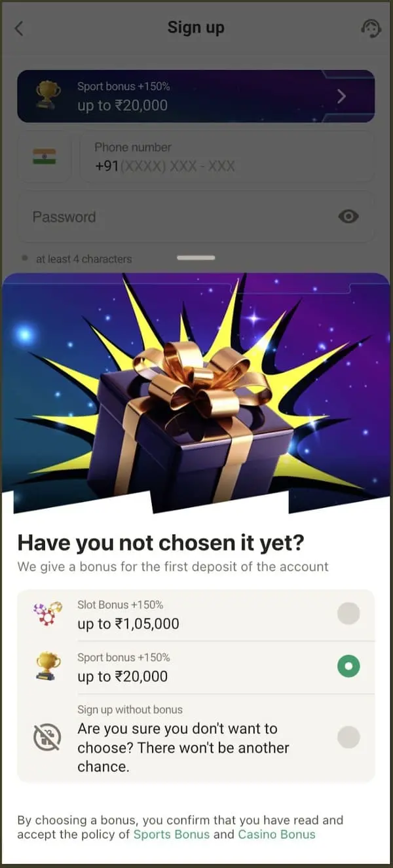393x868 pixels.
Task: Click the gold trophy icon in bonus list
Action: click(x=48, y=666)
